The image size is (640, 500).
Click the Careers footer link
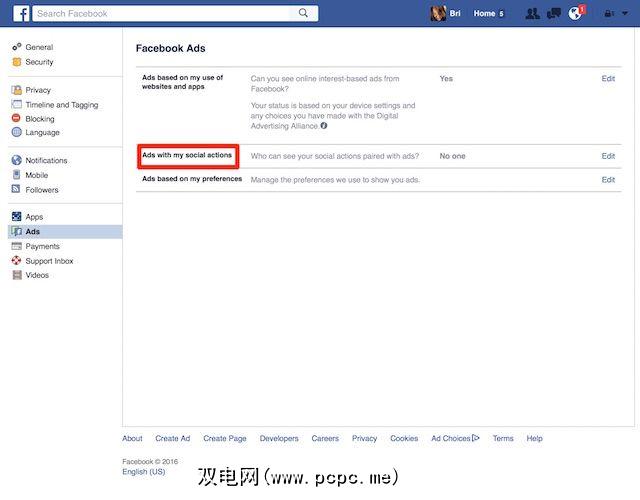click(x=325, y=438)
